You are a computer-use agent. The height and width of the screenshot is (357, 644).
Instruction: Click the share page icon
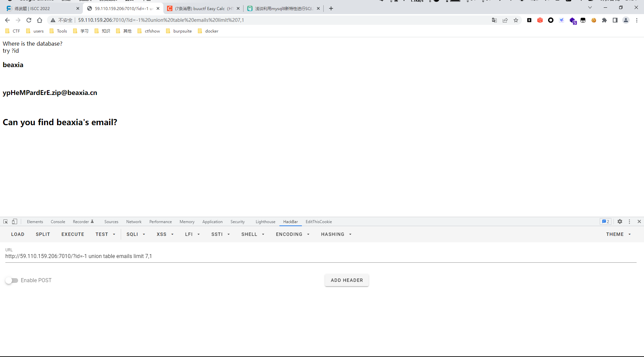click(505, 20)
